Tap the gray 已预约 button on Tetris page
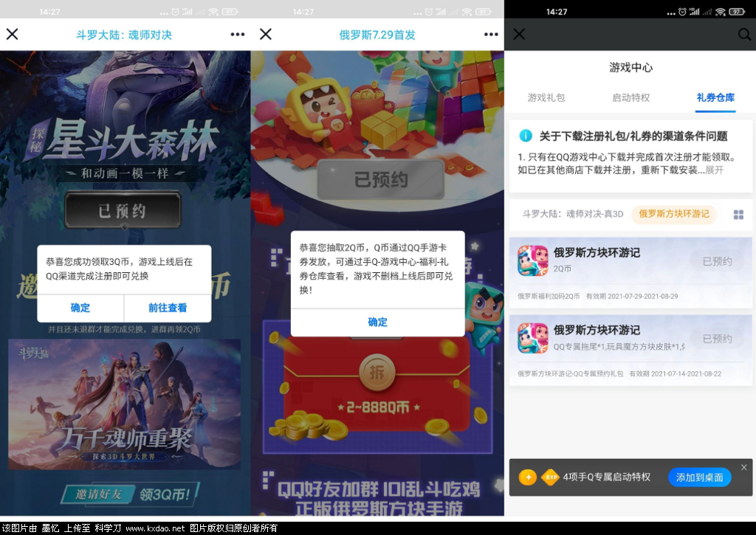Screen dimensions: 756x535 (x=380, y=180)
